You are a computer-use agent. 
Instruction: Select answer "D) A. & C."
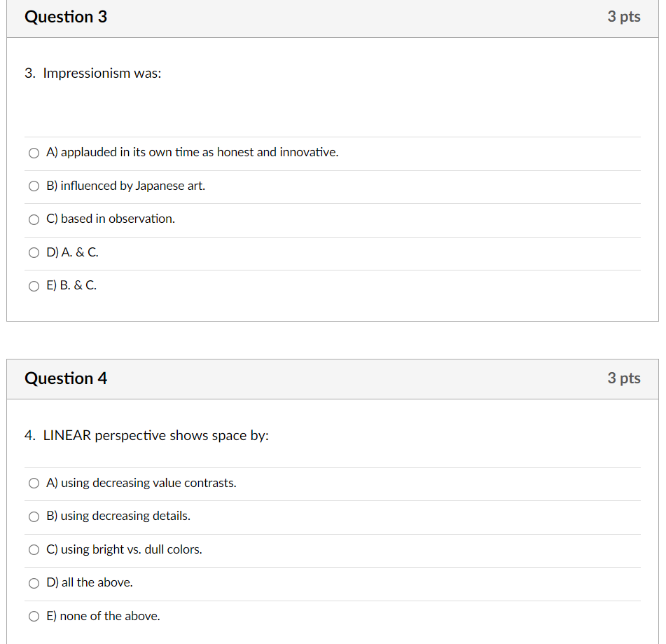pyautogui.click(x=34, y=252)
